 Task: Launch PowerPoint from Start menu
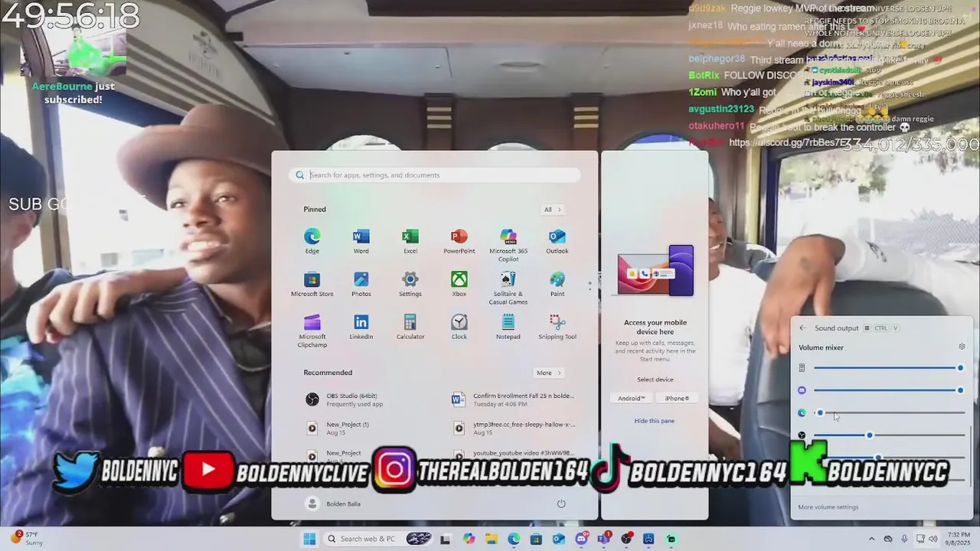click(x=459, y=241)
